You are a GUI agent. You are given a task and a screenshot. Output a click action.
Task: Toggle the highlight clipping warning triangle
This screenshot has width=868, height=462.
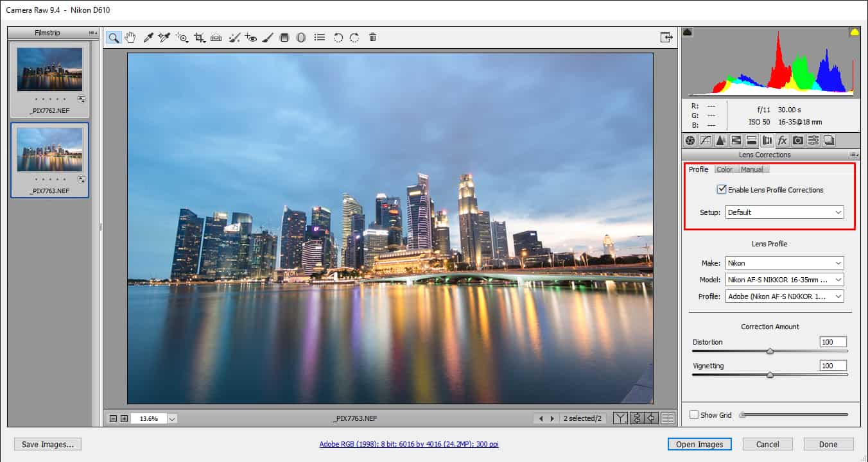855,32
